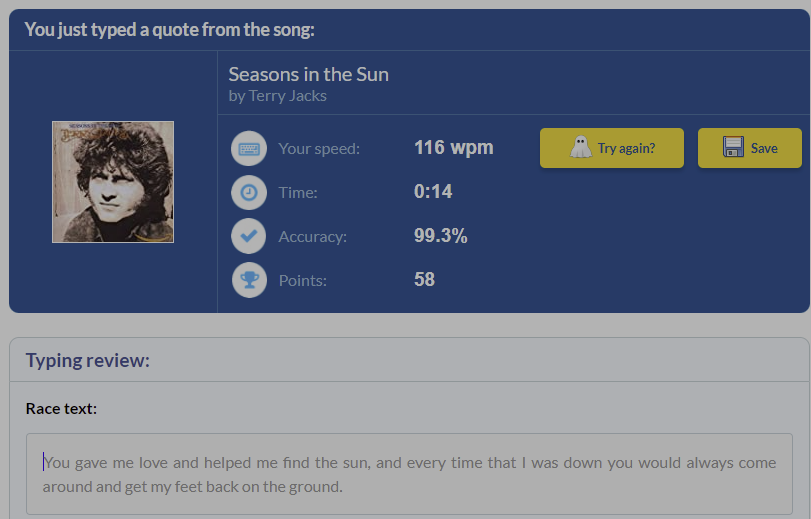Click the Race text label
This screenshot has height=519, width=811.
pyautogui.click(x=61, y=408)
